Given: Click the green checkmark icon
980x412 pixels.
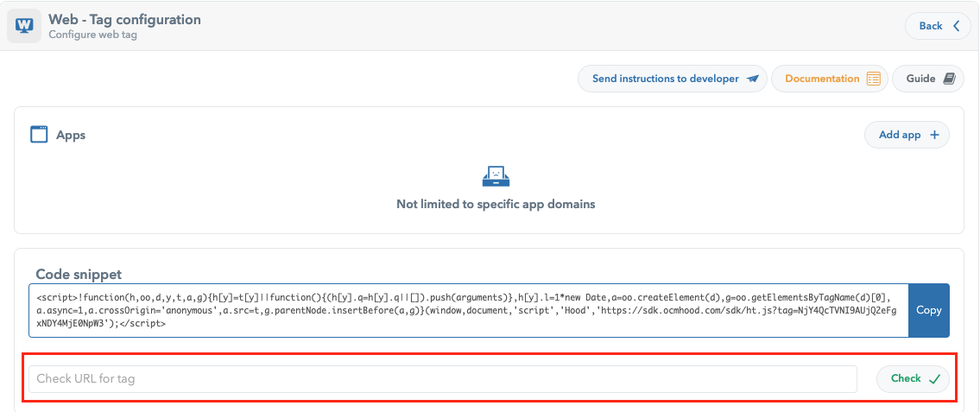Looking at the screenshot, I should pyautogui.click(x=935, y=379).
